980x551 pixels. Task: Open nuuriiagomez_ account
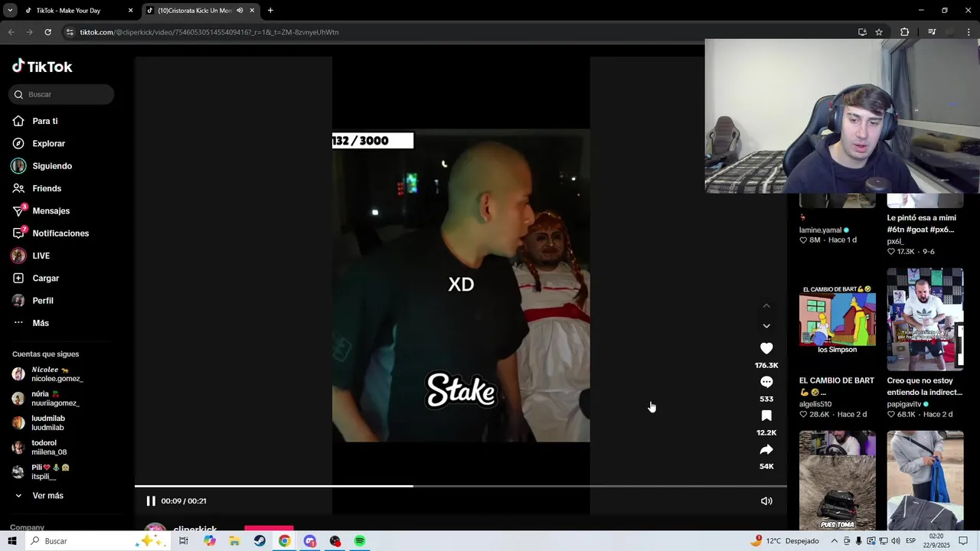coord(45,399)
